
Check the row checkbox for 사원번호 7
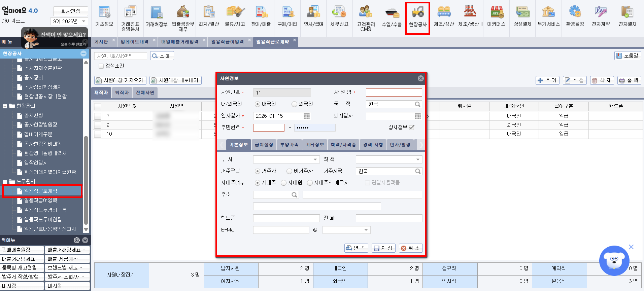click(98, 116)
